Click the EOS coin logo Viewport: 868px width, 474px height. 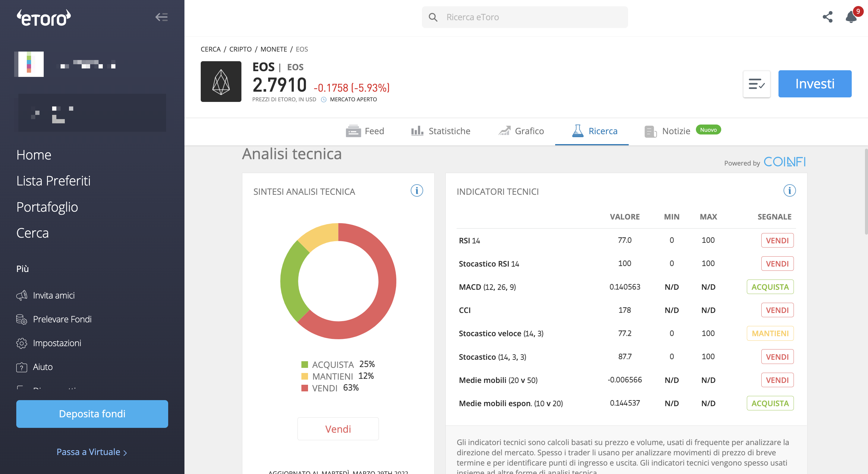[221, 82]
